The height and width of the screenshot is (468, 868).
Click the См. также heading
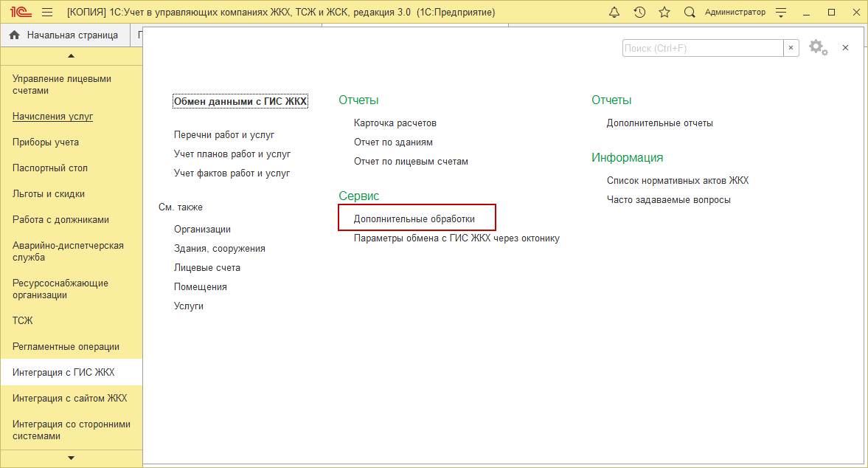pos(181,207)
